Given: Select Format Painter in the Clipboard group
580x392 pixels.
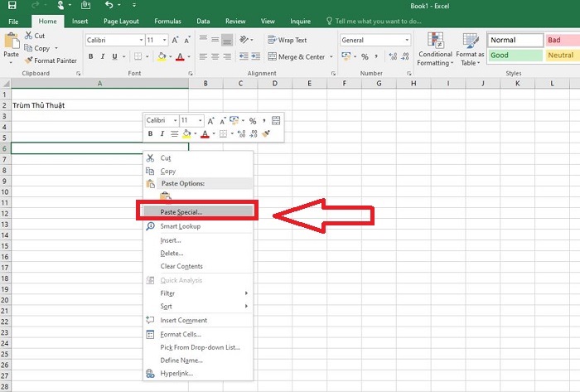Looking at the screenshot, I should click(x=51, y=60).
